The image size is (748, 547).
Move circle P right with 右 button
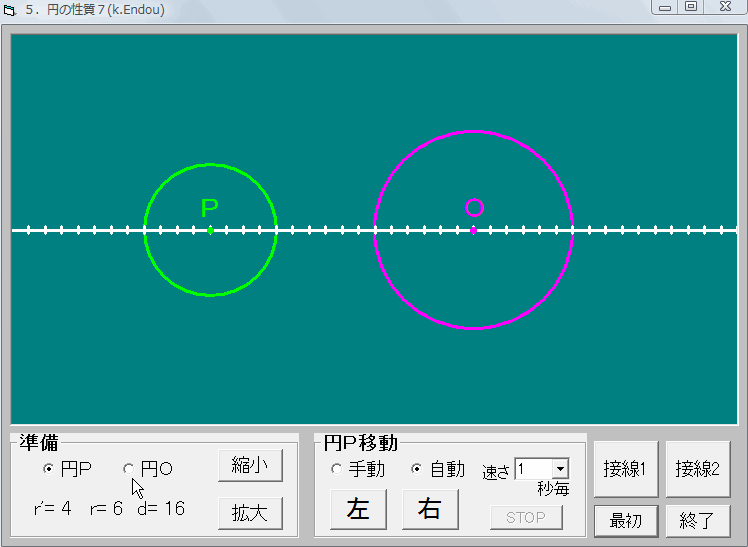(x=430, y=509)
